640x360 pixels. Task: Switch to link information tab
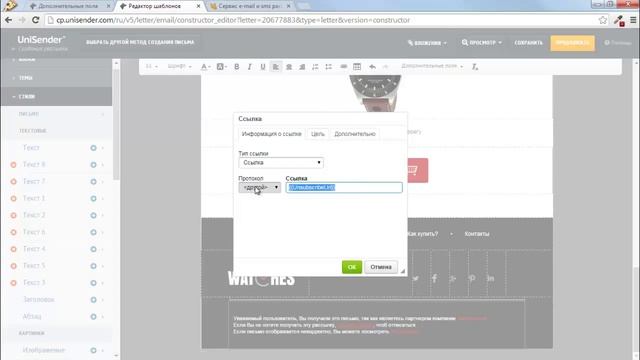271,134
